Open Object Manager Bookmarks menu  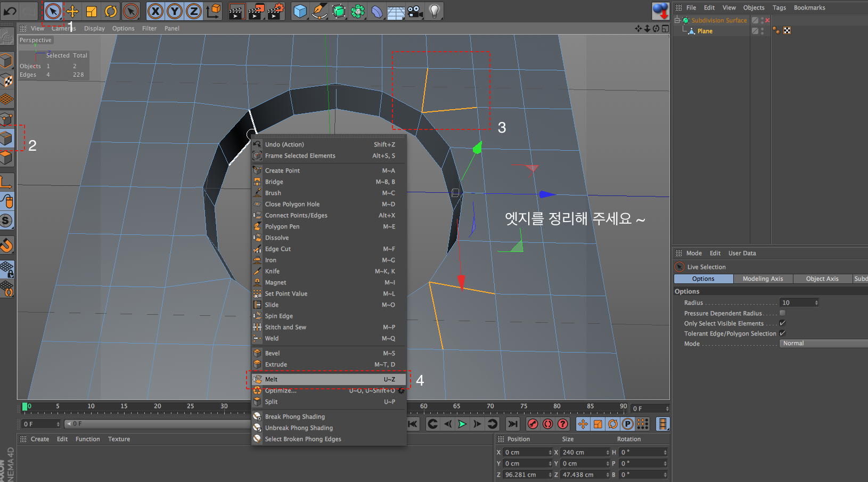coord(809,7)
